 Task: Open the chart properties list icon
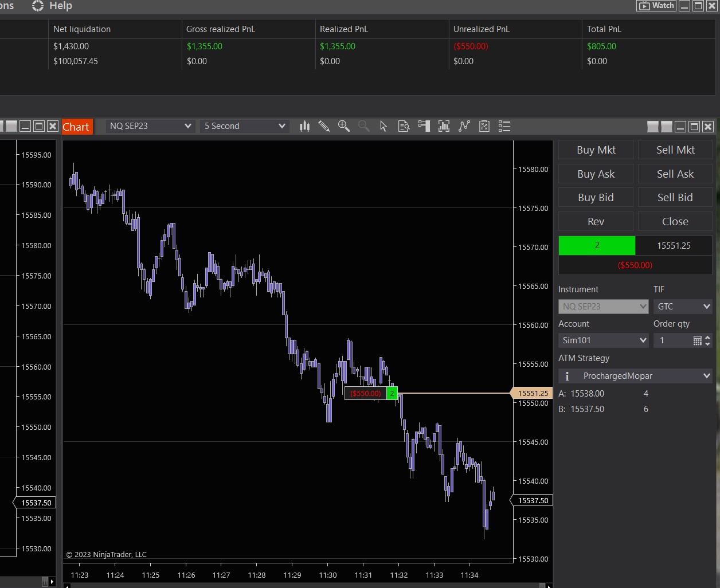click(504, 126)
